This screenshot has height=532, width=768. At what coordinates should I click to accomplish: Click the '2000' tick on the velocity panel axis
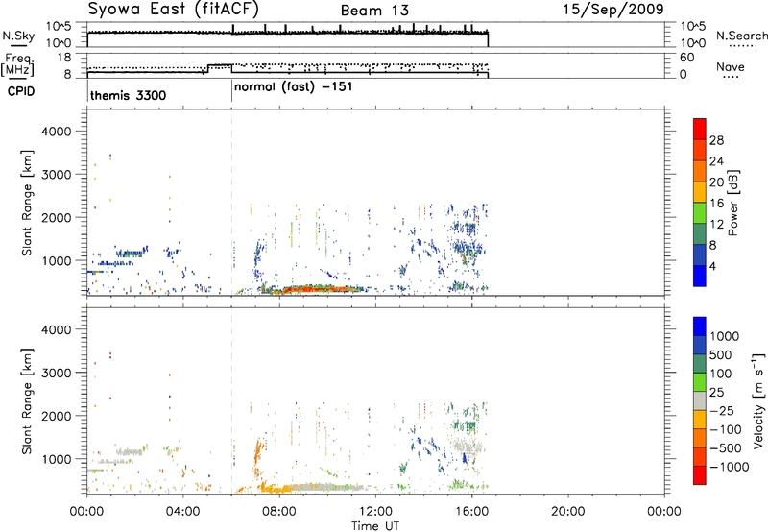(56, 416)
